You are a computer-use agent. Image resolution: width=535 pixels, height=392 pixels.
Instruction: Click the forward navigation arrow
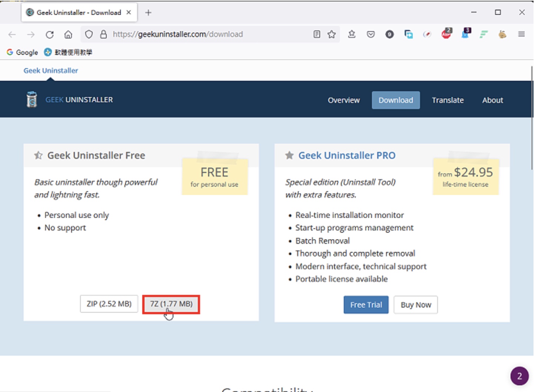pyautogui.click(x=31, y=34)
